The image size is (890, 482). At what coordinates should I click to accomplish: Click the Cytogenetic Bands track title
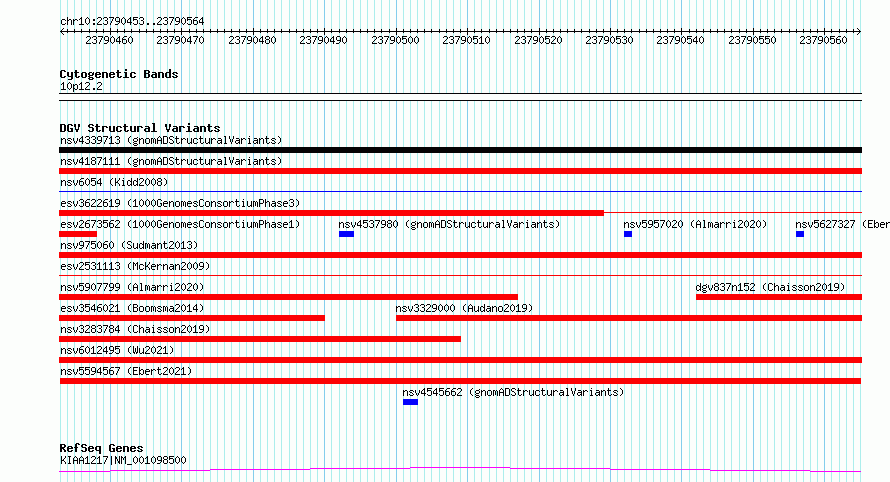tap(119, 74)
